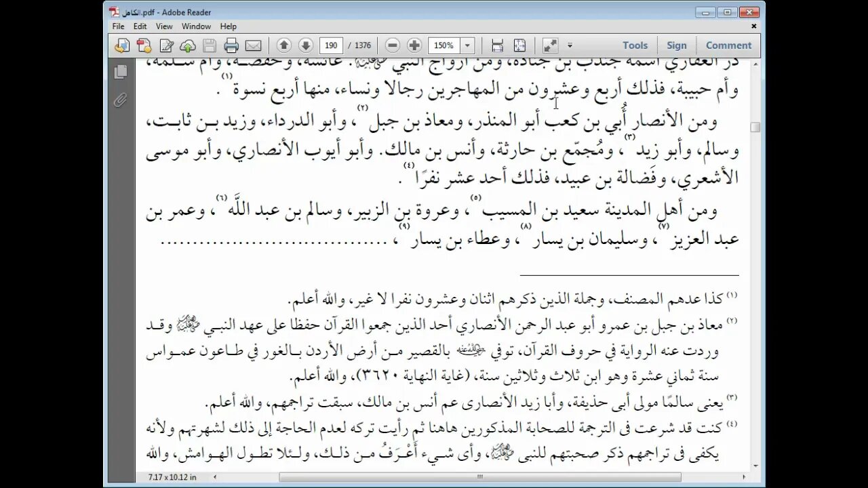Image resolution: width=868 pixels, height=488 pixels.
Task: Open the View menu
Action: (x=164, y=26)
